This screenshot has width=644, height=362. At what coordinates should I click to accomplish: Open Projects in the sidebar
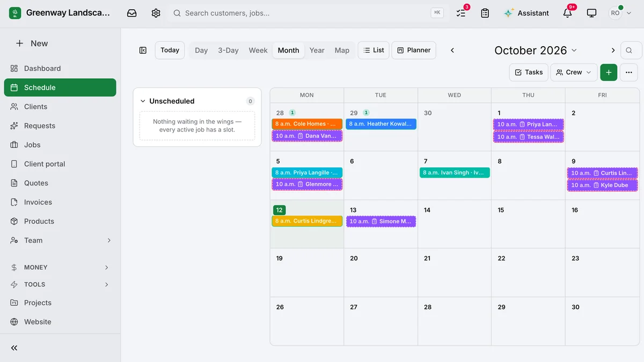[60, 302]
